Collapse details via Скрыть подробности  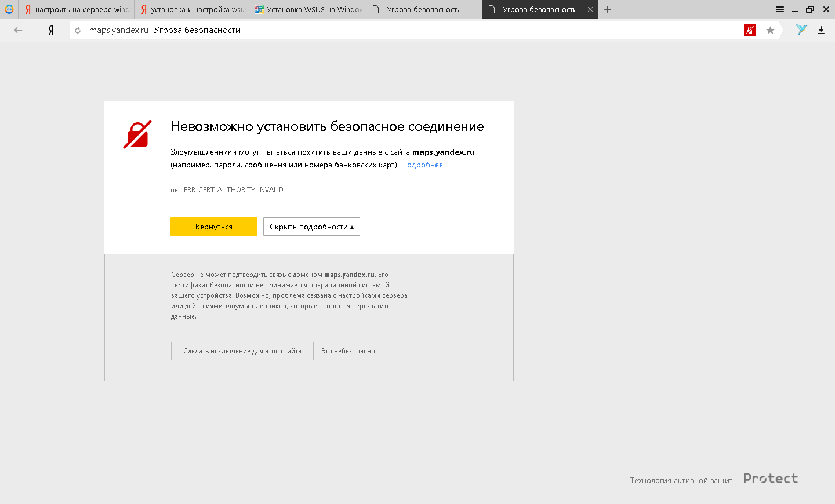coord(311,227)
